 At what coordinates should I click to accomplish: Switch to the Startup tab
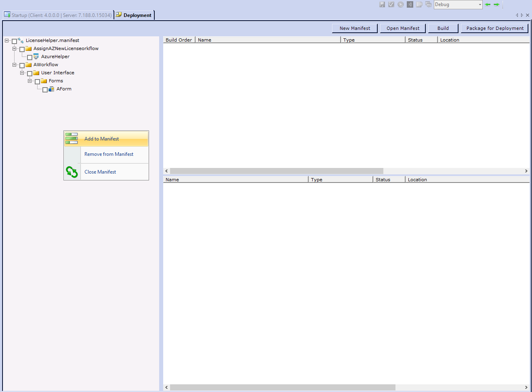58,15
